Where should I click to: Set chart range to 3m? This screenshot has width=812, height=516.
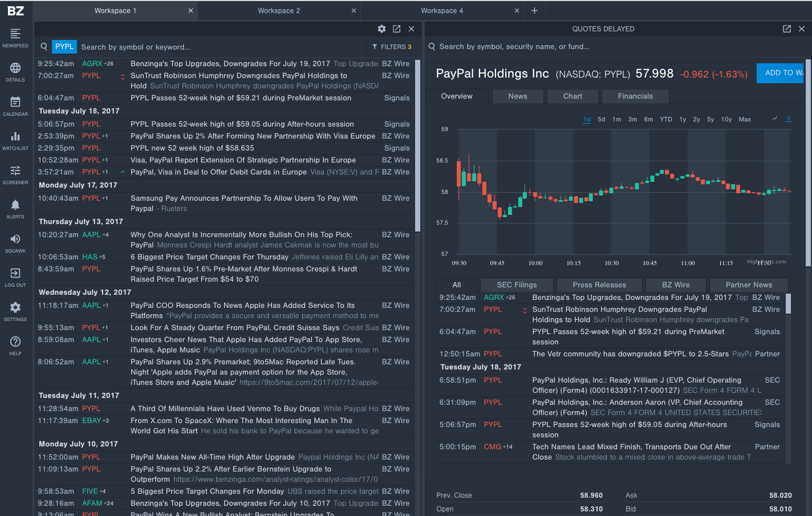point(632,119)
